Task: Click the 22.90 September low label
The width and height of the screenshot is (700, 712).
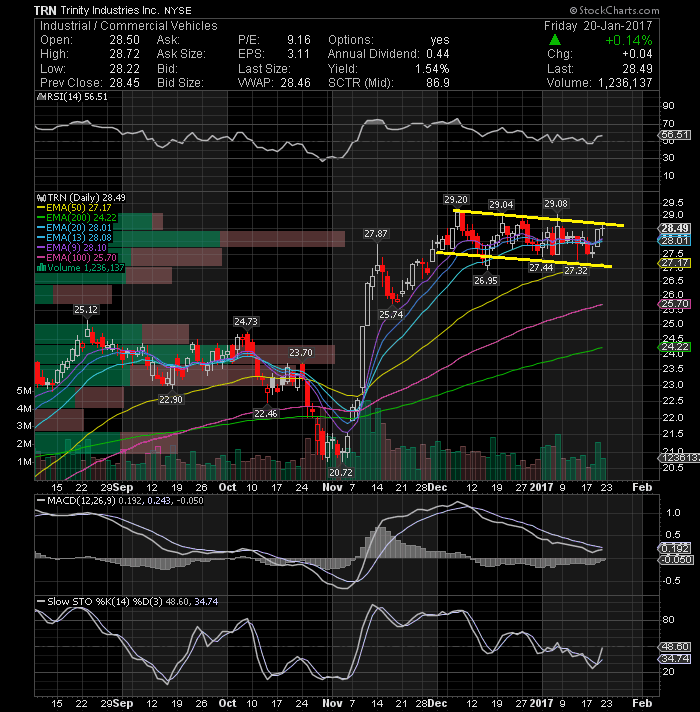Action: (x=171, y=400)
